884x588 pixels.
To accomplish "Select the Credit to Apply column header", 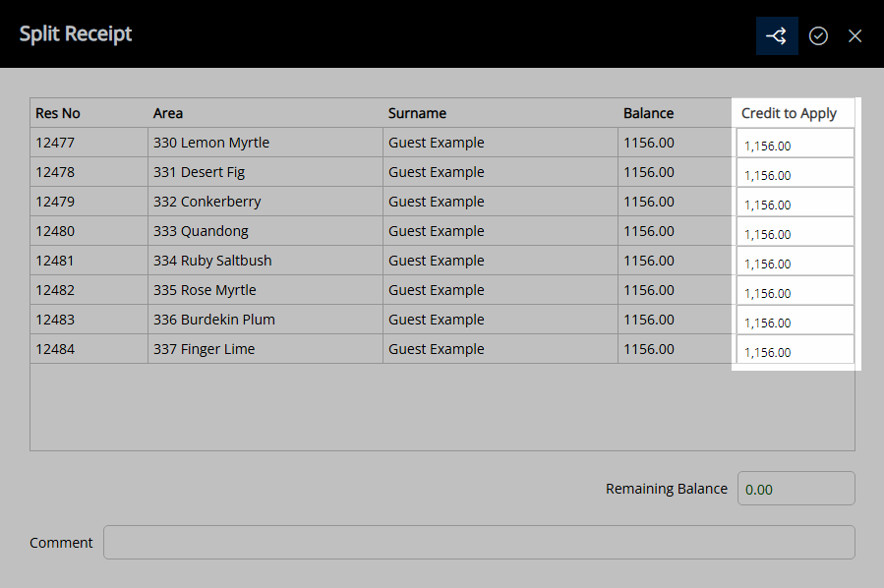I will (795, 113).
